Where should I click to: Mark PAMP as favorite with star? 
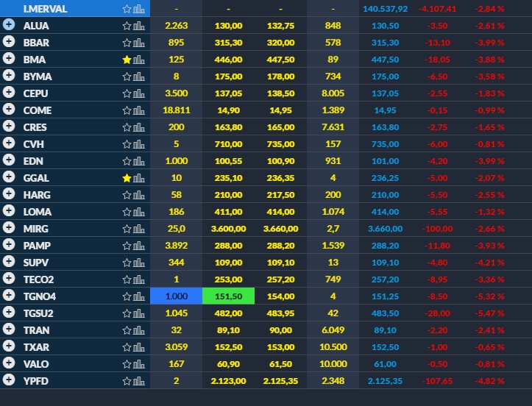coord(127,246)
